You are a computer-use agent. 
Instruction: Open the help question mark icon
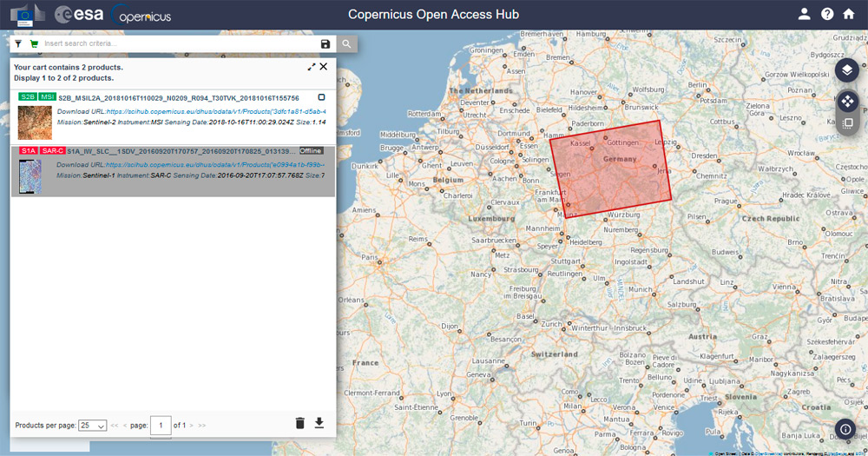tap(827, 15)
